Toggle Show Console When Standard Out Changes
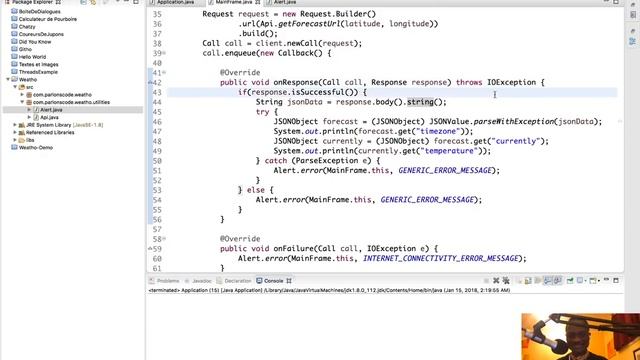Screen dimensions: 640x360 (x=547, y=280)
